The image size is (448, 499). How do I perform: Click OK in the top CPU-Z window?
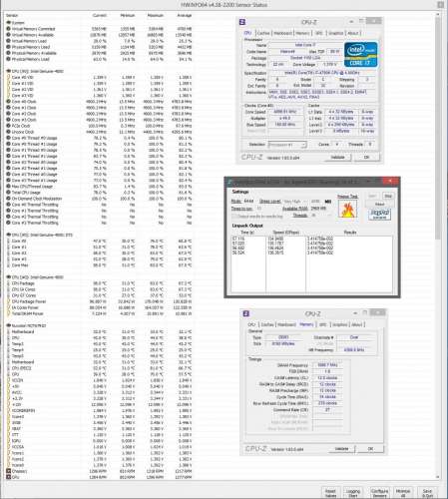(x=366, y=157)
